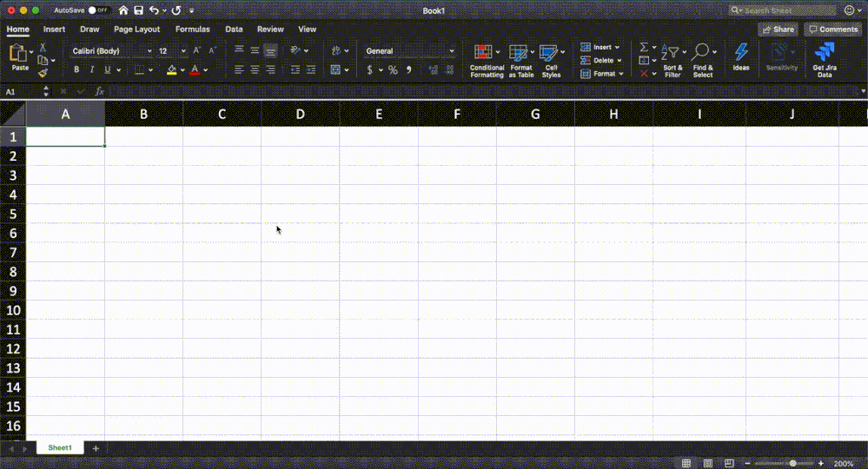Toggle Underline formatting
Screen dimensions: 868x469
click(x=108, y=69)
